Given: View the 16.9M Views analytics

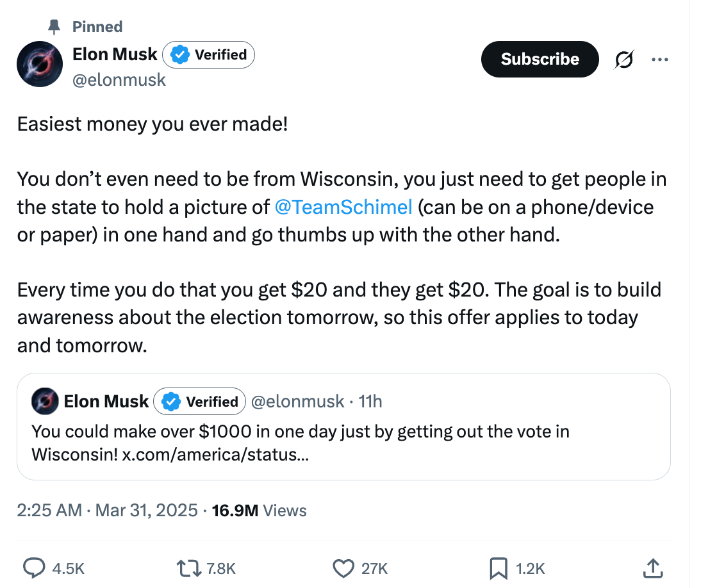Looking at the screenshot, I should click(x=258, y=510).
